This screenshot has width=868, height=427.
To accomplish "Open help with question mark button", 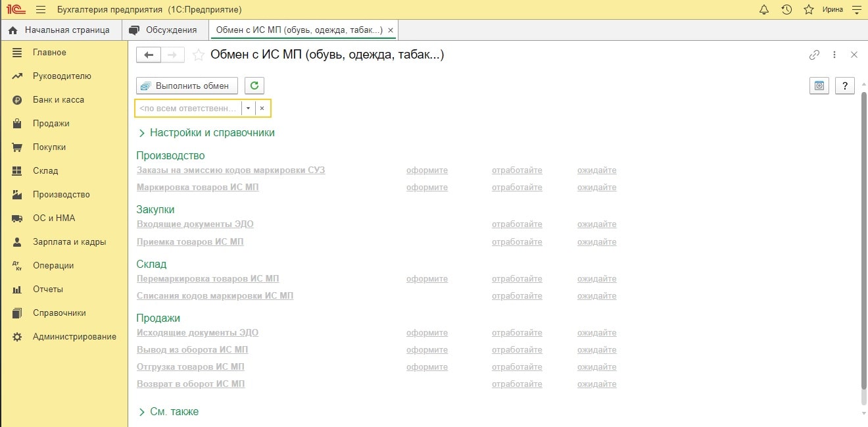I will (844, 86).
